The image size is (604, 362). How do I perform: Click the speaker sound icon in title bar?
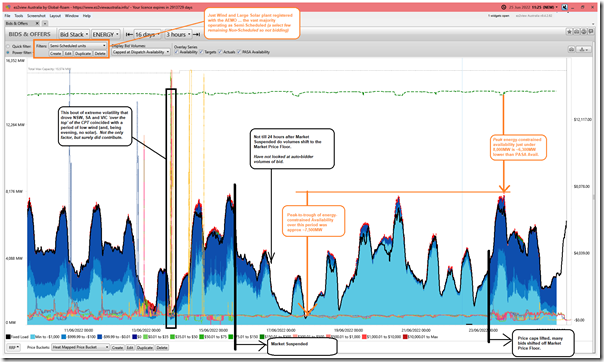pyautogui.click(x=564, y=7)
